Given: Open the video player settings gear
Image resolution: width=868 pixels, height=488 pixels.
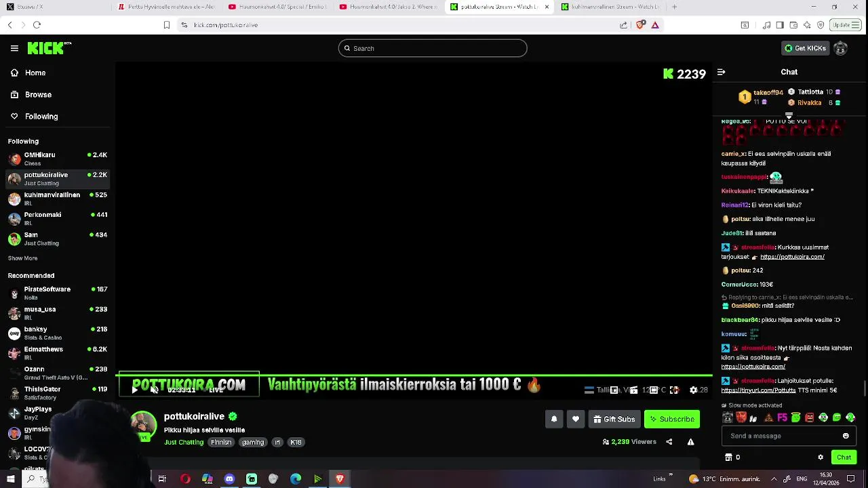Looking at the screenshot, I should 693,390.
